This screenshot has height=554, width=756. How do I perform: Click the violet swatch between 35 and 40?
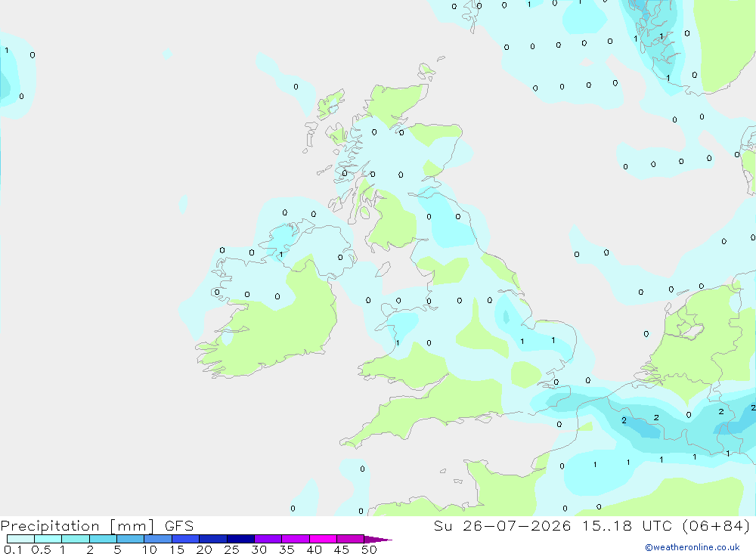(296, 539)
